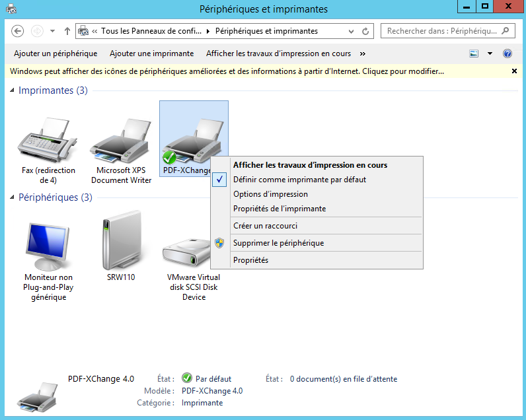Click the refresh icon in address bar

(x=366, y=31)
